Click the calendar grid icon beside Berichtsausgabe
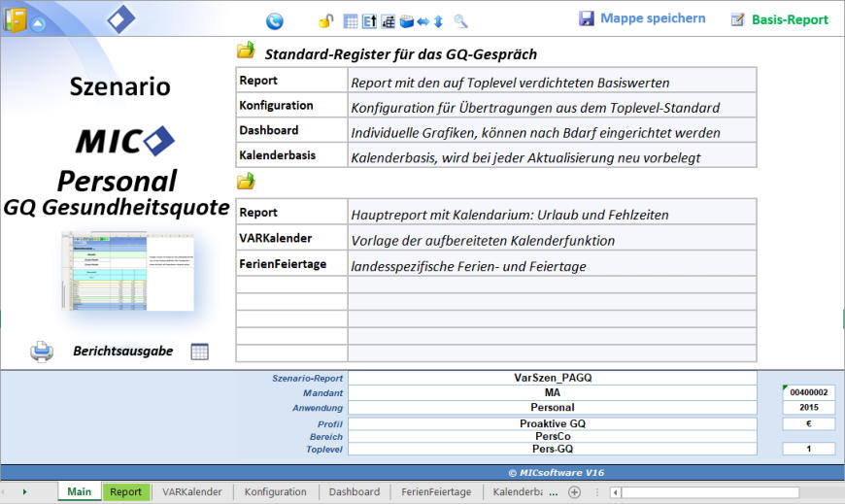845x504 pixels. [199, 352]
